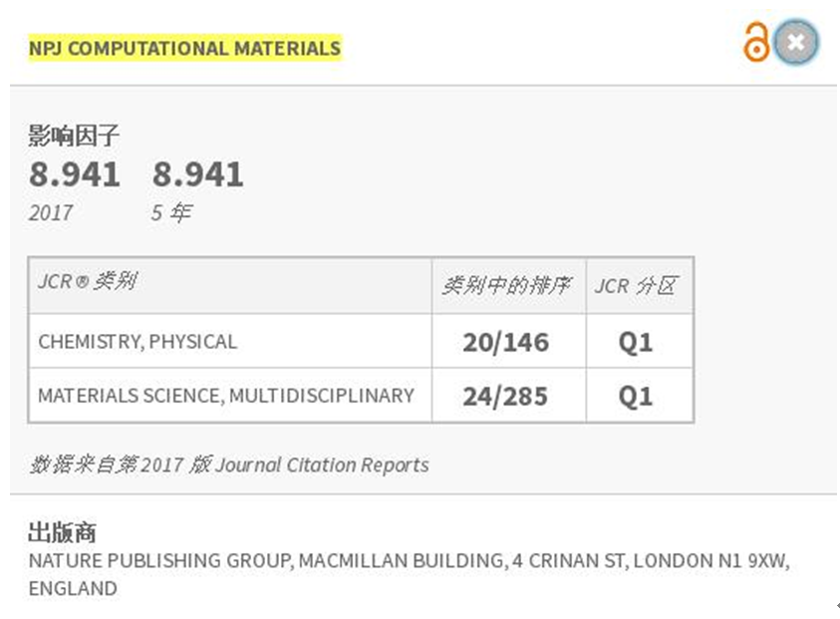
Task: Click the CHEMISTRY, PHYSICAL category row
Action: 361,341
